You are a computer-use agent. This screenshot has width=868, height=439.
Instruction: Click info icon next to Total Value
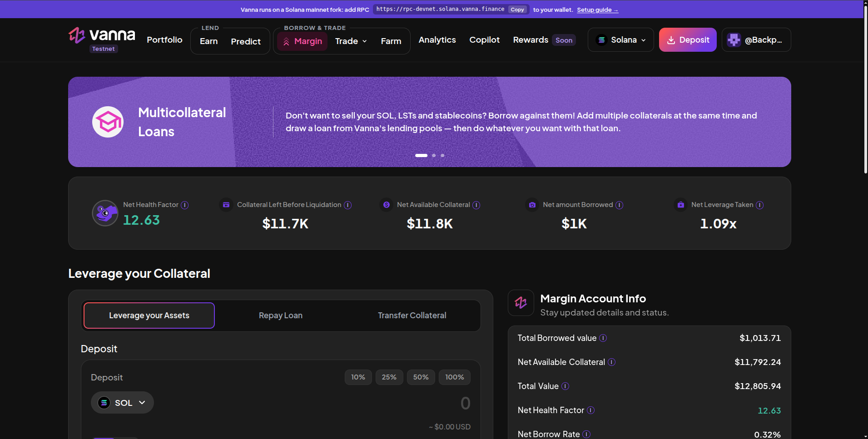point(565,386)
